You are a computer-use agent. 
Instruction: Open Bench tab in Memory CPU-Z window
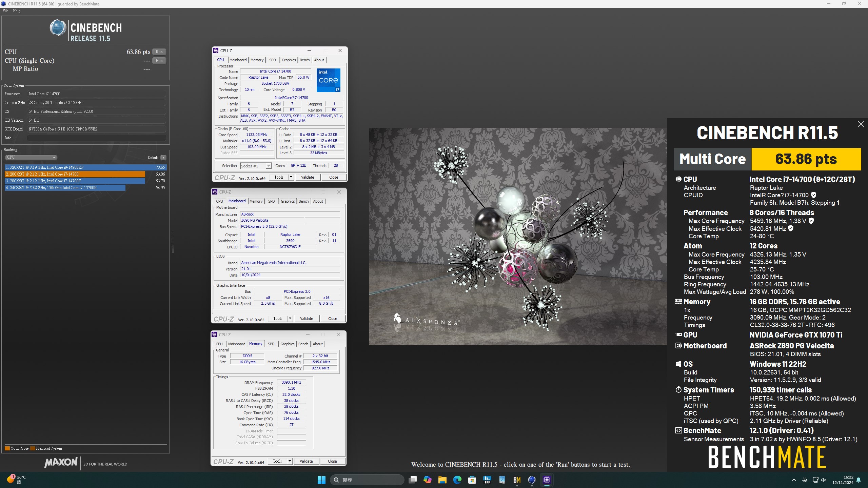(303, 344)
